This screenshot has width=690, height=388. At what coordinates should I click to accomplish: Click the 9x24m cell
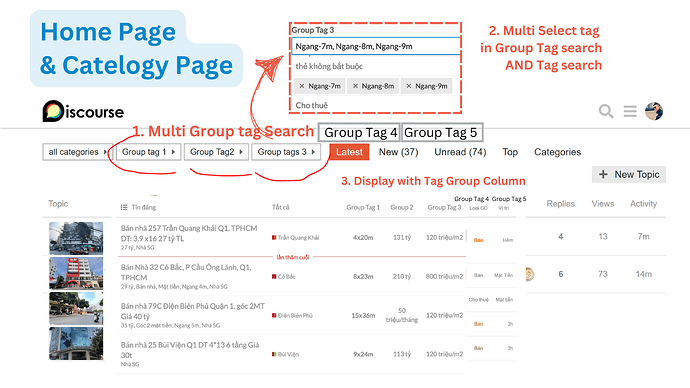pos(363,354)
